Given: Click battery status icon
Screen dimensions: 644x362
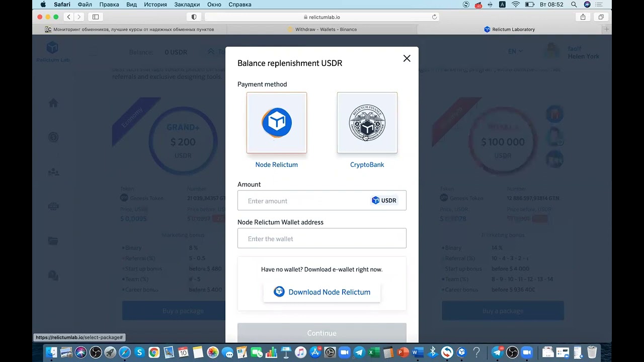Looking at the screenshot, I should (530, 5).
